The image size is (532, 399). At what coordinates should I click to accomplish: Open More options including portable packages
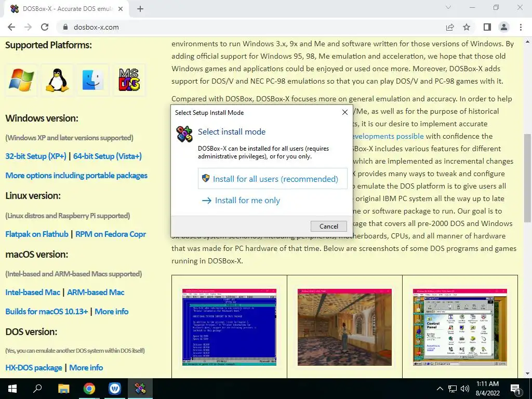click(x=76, y=176)
